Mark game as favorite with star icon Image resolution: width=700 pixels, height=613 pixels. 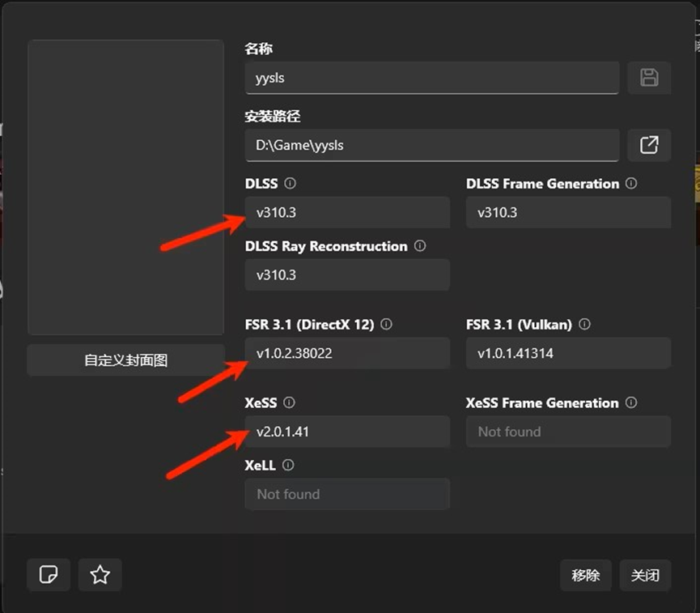(x=100, y=575)
